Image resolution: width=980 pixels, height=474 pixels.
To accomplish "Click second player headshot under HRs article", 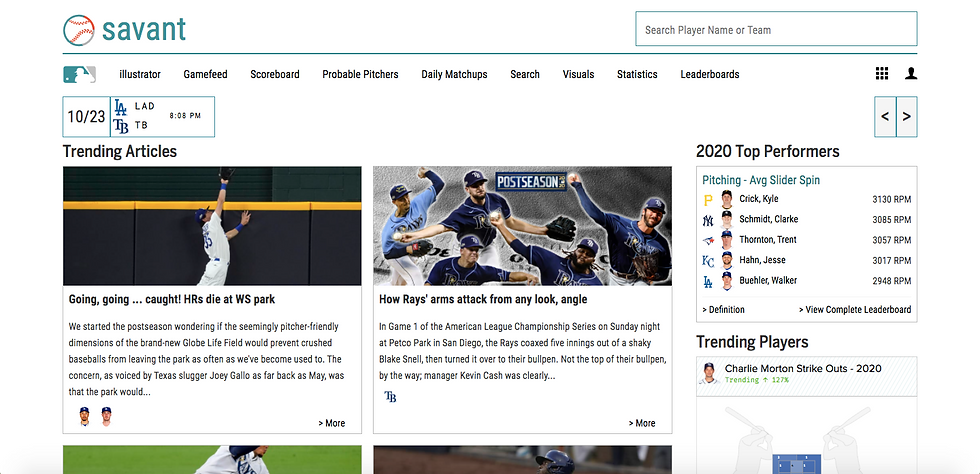I will (x=106, y=416).
